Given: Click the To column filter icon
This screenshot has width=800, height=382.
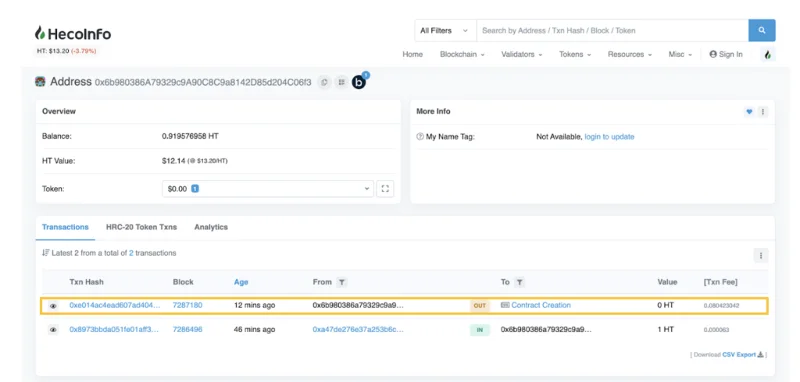Looking at the screenshot, I should [519, 282].
